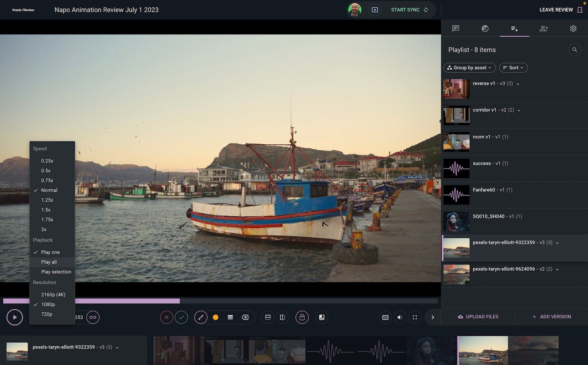The image size is (588, 365).
Task: Toggle fullscreen mode
Action: coord(415,317)
